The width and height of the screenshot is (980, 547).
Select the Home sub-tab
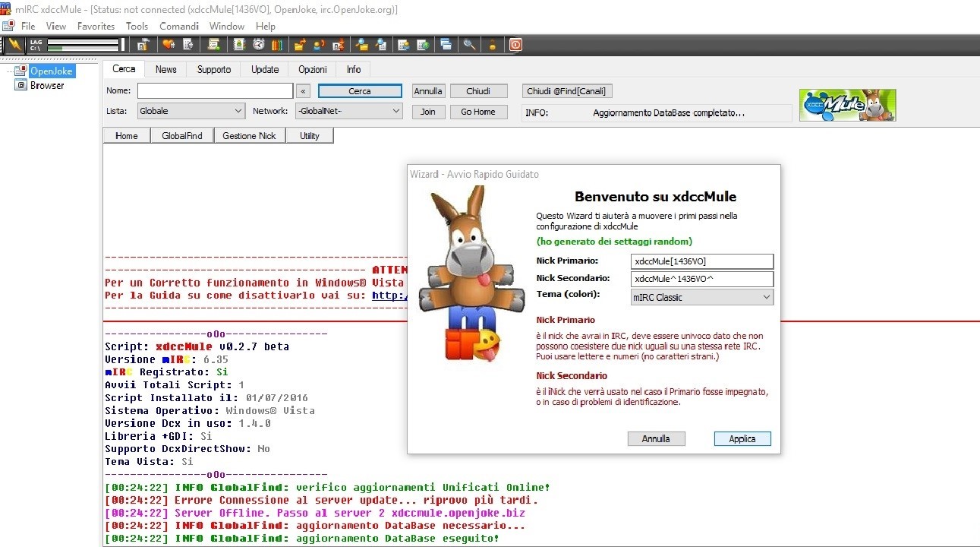[126, 136]
